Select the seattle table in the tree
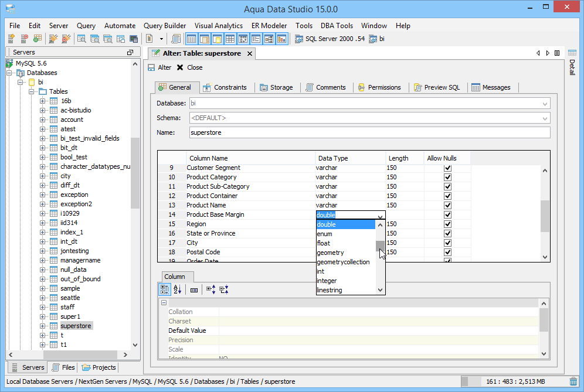The image size is (584, 392). (x=70, y=298)
